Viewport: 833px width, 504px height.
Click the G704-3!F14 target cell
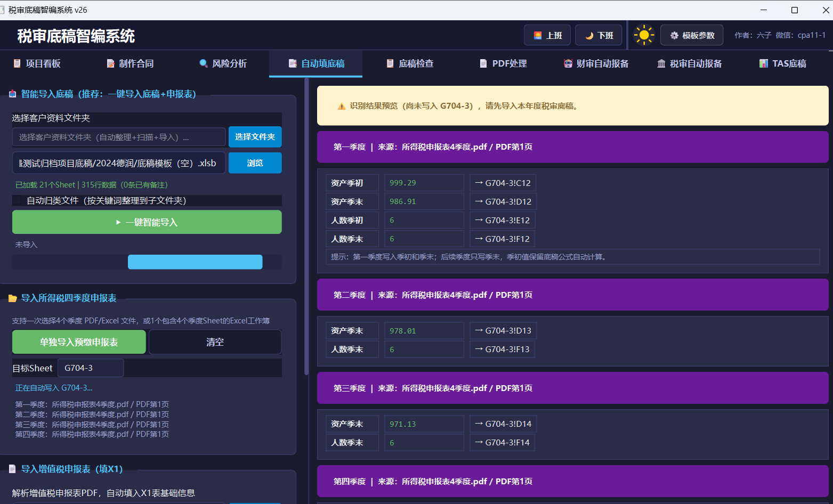pos(503,443)
